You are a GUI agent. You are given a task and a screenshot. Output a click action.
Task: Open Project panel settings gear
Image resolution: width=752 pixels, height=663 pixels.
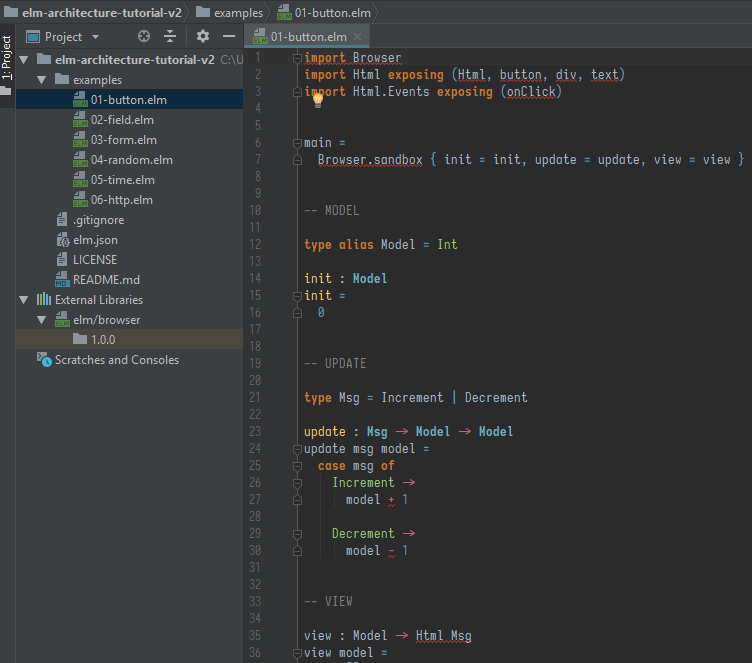[203, 36]
